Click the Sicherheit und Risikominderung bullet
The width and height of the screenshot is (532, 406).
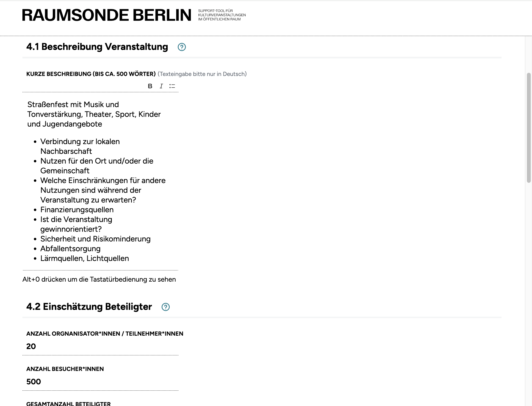pyautogui.click(x=95, y=239)
